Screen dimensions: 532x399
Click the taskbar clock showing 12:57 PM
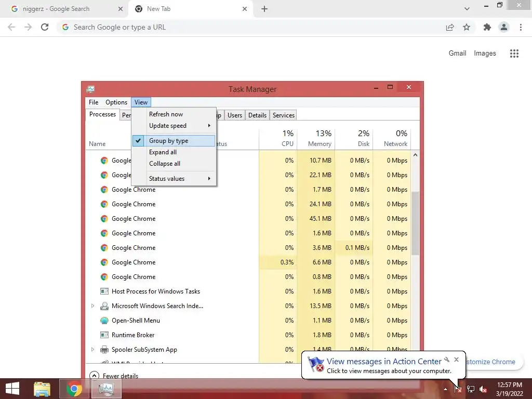pos(509,389)
